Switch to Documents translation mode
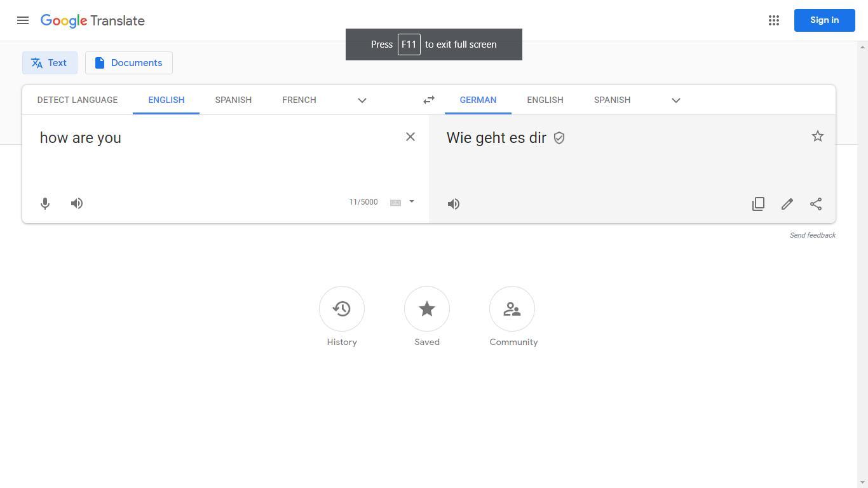Viewport: 868px width, 488px height. (128, 63)
